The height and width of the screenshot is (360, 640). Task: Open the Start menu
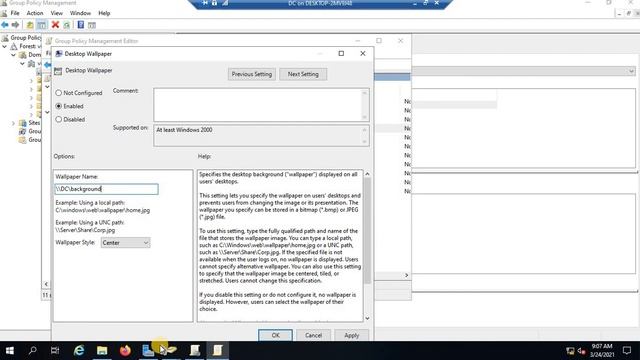[10, 350]
